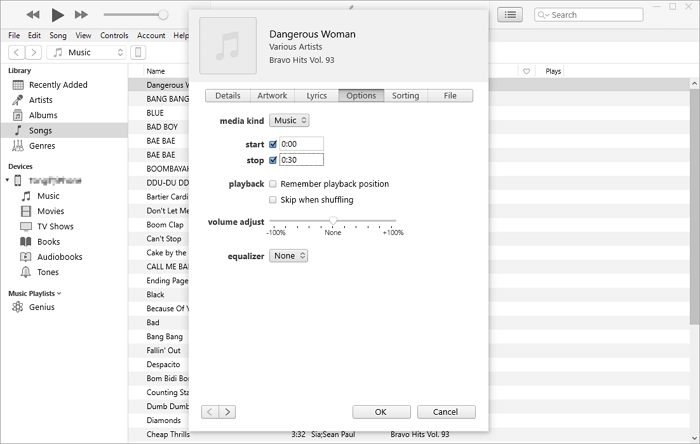Click the start time field
Screen dimensions: 700x444
[x=301, y=144]
